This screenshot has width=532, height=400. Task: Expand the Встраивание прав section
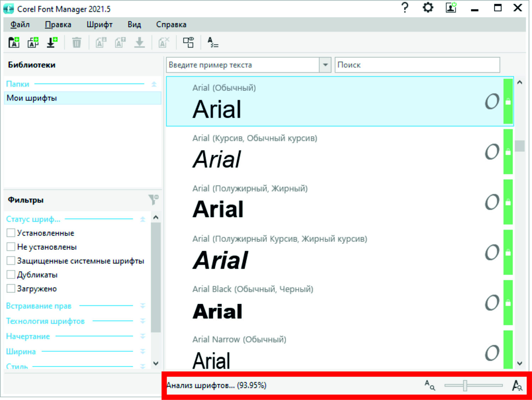(143, 306)
